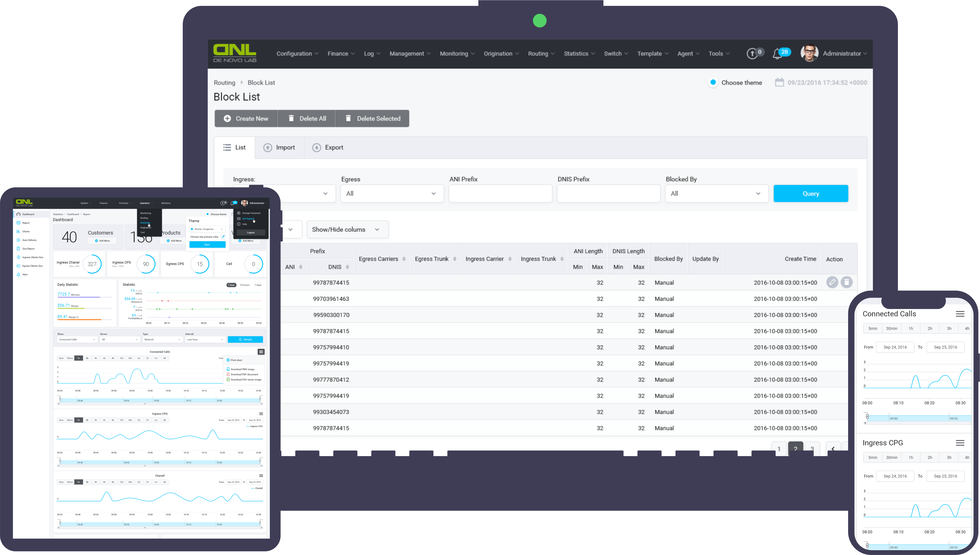
Task: Click right handle of tablet Ingress CPG range slider
Action: pyautogui.click(x=260, y=461)
